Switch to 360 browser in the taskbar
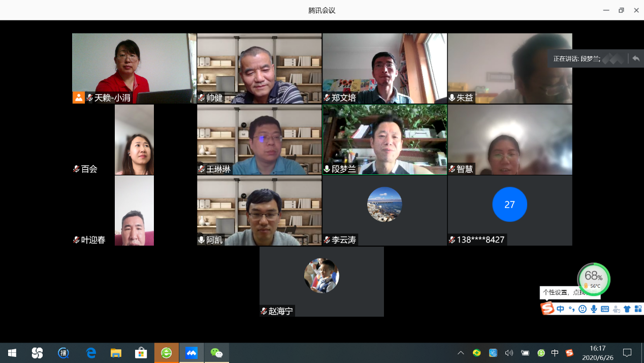This screenshot has width=644, height=363. (x=166, y=353)
